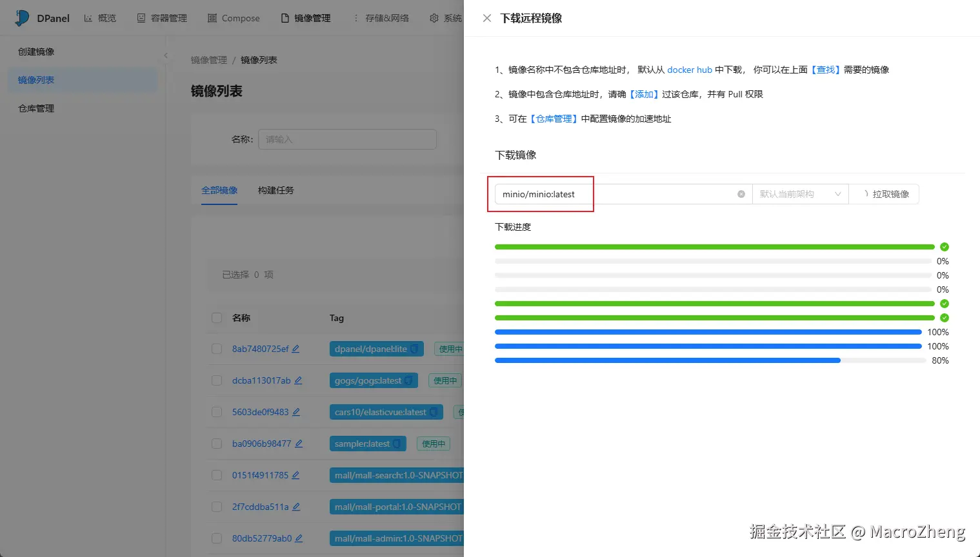Open the 存储&网络 menu
This screenshot has height=557, width=980.
pyautogui.click(x=381, y=18)
